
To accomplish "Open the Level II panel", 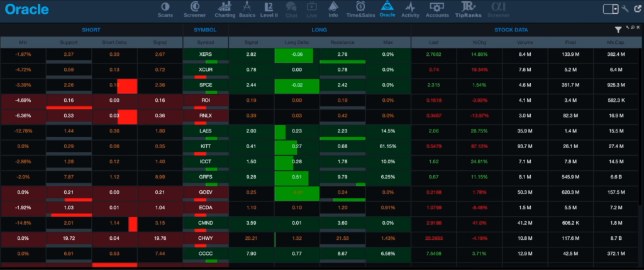I will 269,9.
